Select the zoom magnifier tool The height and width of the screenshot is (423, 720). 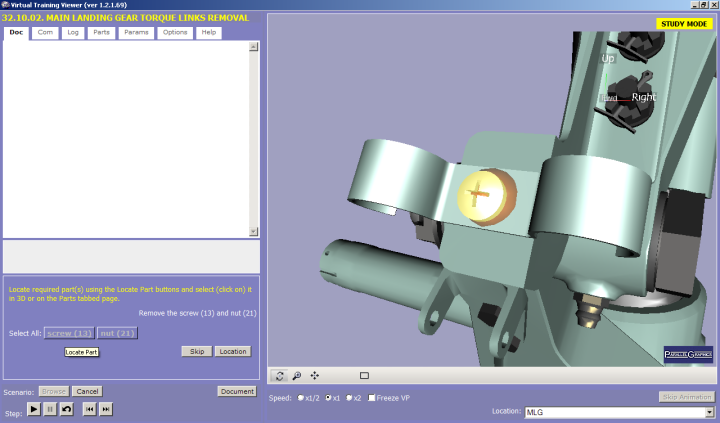click(x=297, y=376)
